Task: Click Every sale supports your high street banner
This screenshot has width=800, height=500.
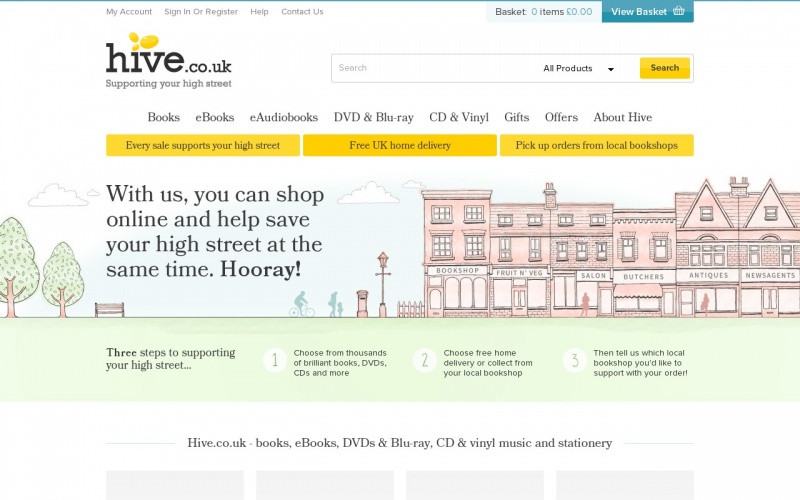Action: 203,145
